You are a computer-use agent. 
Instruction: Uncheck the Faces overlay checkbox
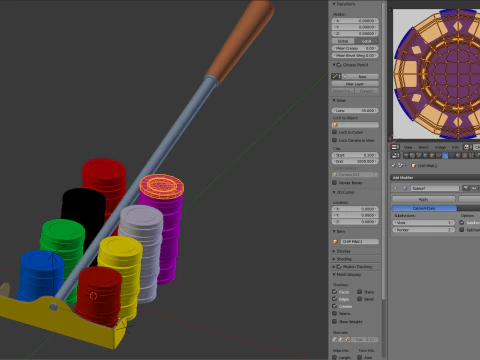[x=335, y=292]
